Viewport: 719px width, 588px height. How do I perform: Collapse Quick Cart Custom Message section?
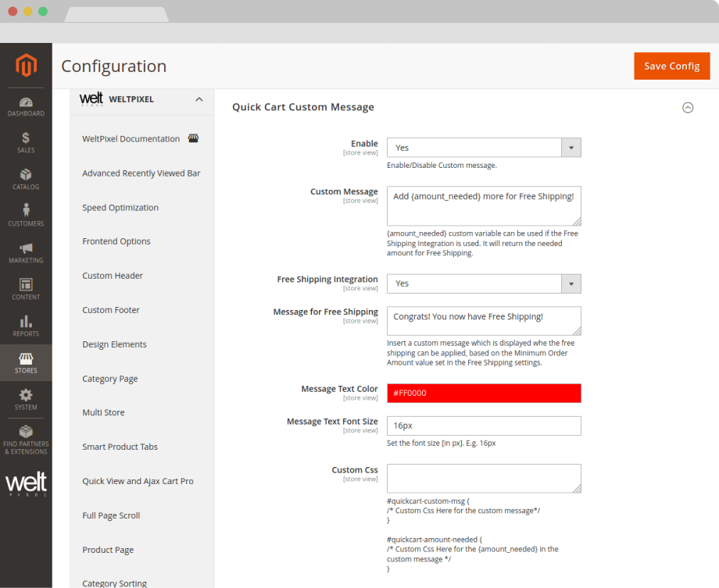pos(688,108)
